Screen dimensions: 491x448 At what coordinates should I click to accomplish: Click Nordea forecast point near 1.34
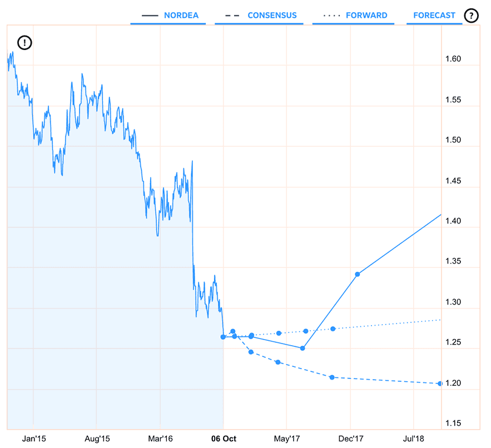point(357,274)
